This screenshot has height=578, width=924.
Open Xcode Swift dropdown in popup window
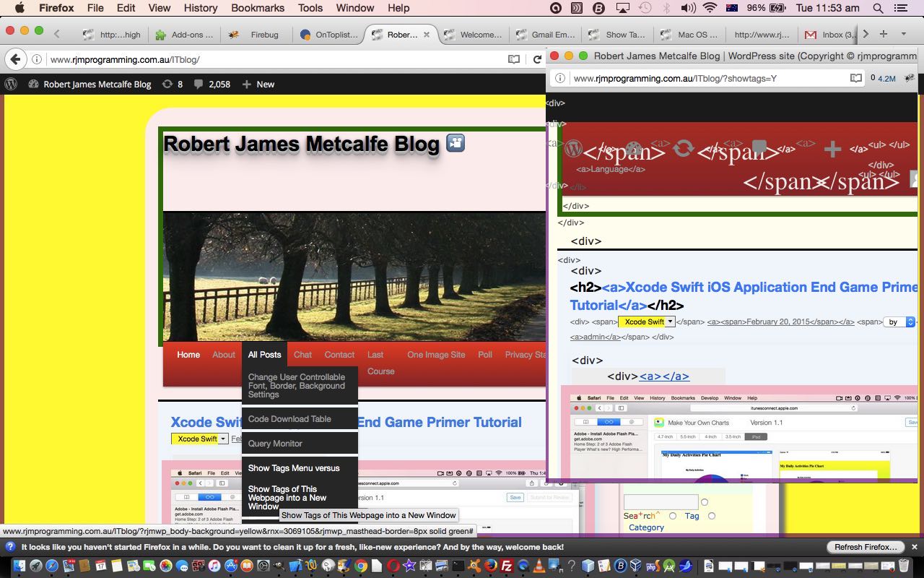tap(646, 322)
